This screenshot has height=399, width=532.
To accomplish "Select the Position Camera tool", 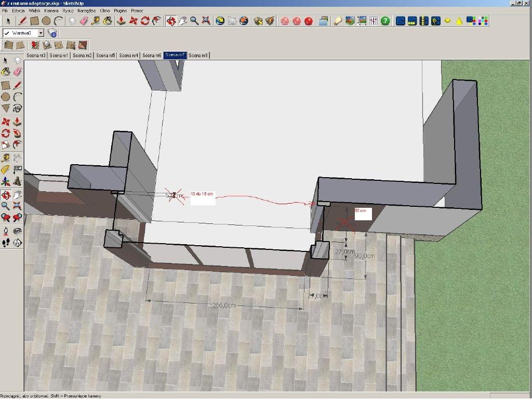I will coord(6,231).
